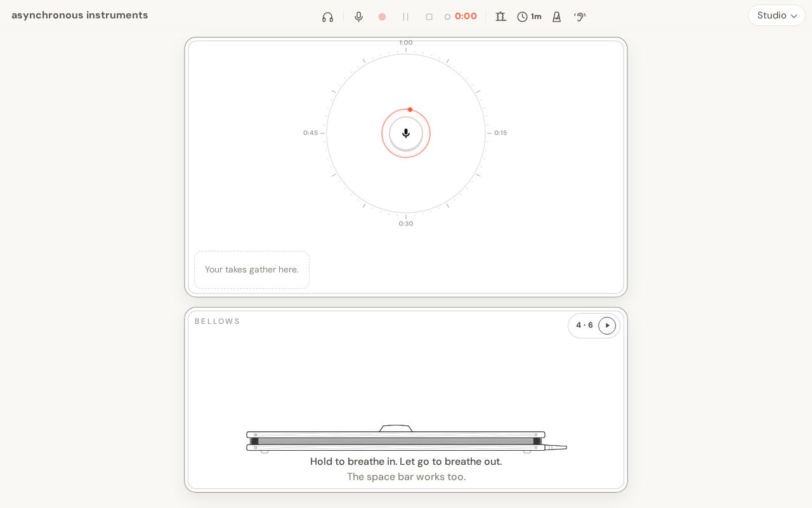Click the center microphone button in the dial

click(x=406, y=133)
